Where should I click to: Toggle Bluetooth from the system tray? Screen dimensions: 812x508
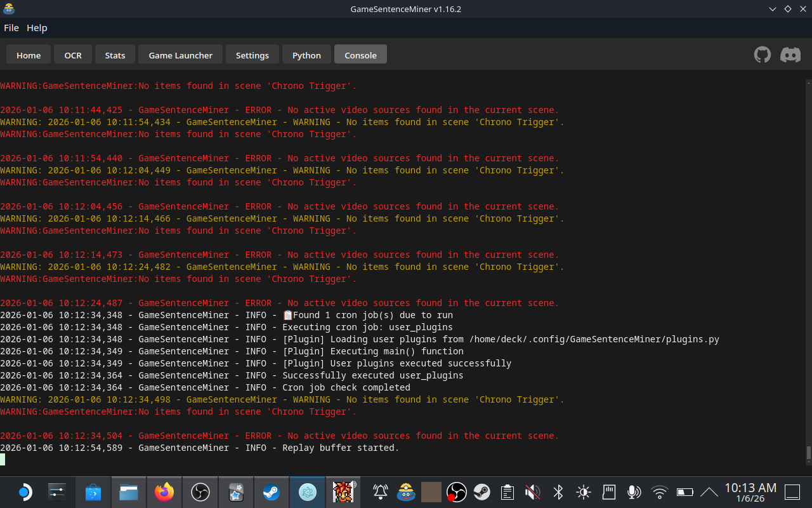[558, 492]
